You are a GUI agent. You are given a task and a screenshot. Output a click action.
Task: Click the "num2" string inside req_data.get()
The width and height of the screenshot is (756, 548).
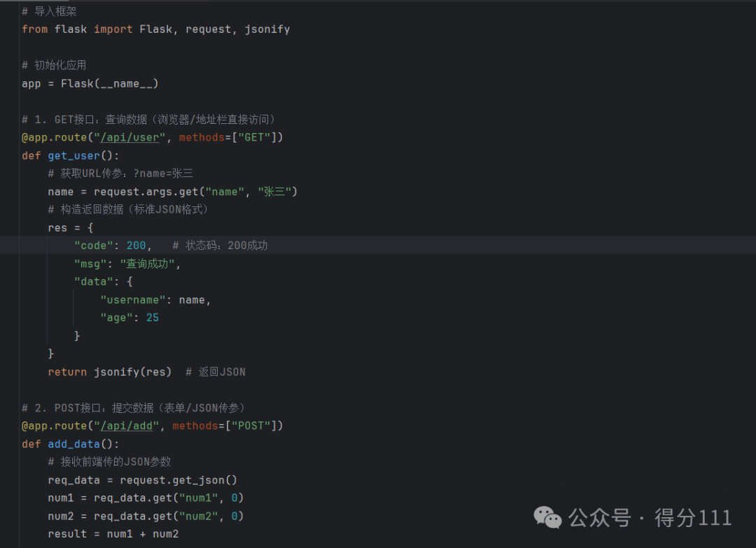point(199,517)
